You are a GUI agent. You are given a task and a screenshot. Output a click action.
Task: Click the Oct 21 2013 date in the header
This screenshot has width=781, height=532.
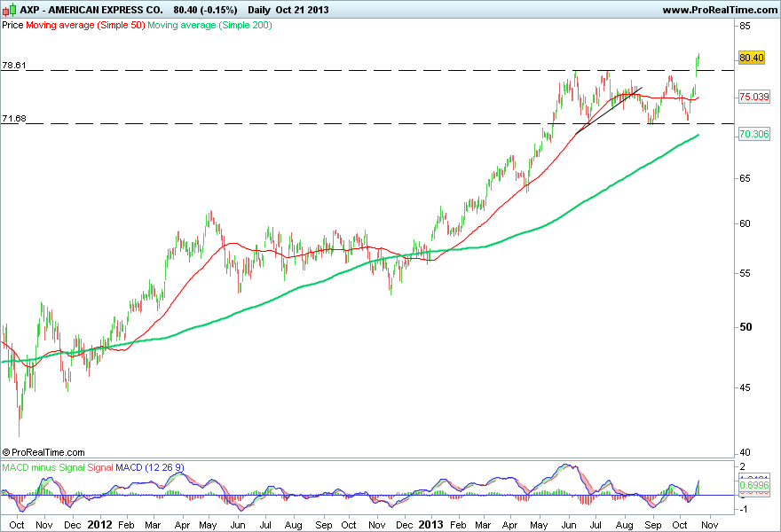pos(303,10)
